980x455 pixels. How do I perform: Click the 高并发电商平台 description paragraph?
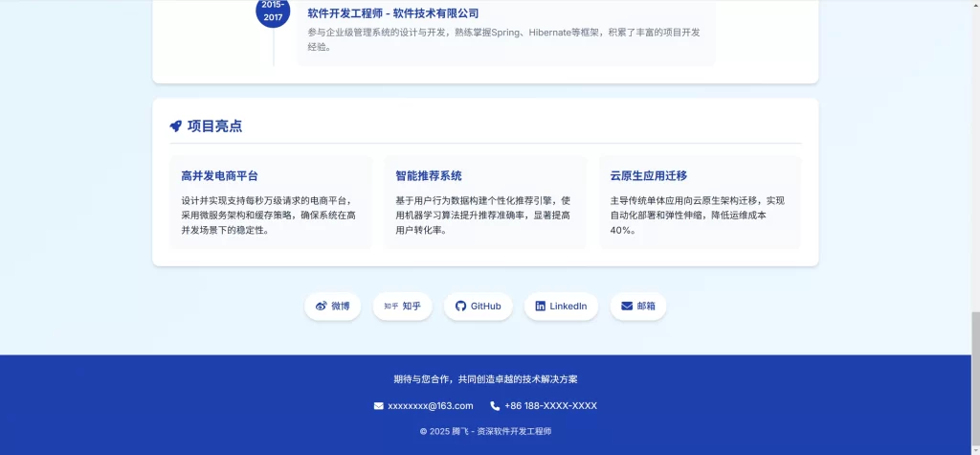click(269, 216)
